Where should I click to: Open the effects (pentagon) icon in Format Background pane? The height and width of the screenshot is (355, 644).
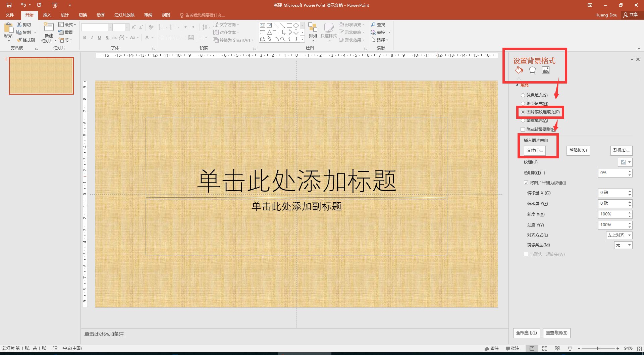[532, 70]
